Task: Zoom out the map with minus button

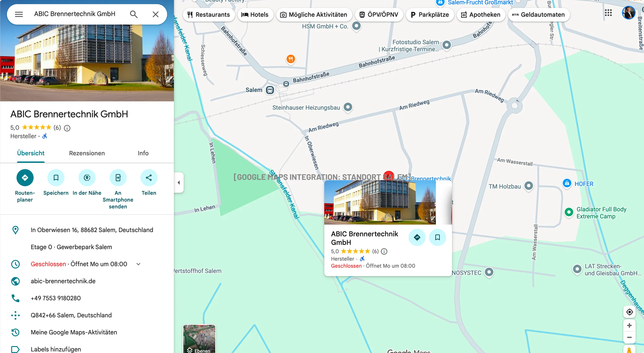Action: pos(629,338)
